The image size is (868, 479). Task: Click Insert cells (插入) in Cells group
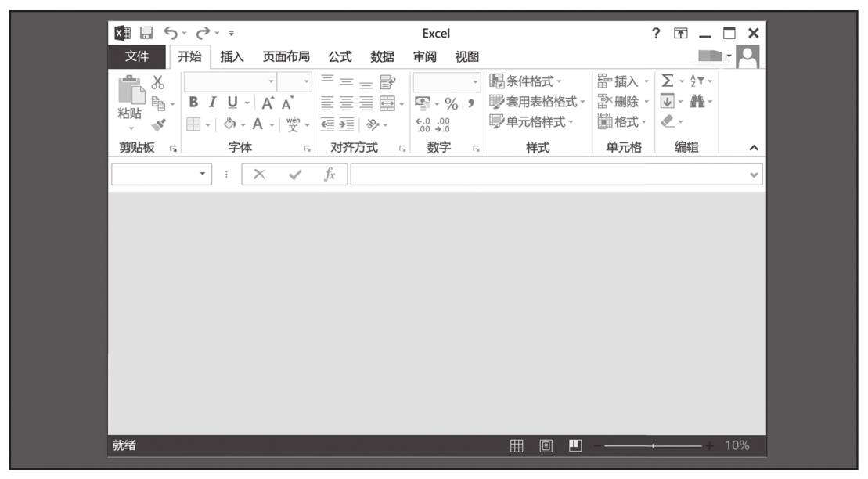pyautogui.click(x=623, y=81)
